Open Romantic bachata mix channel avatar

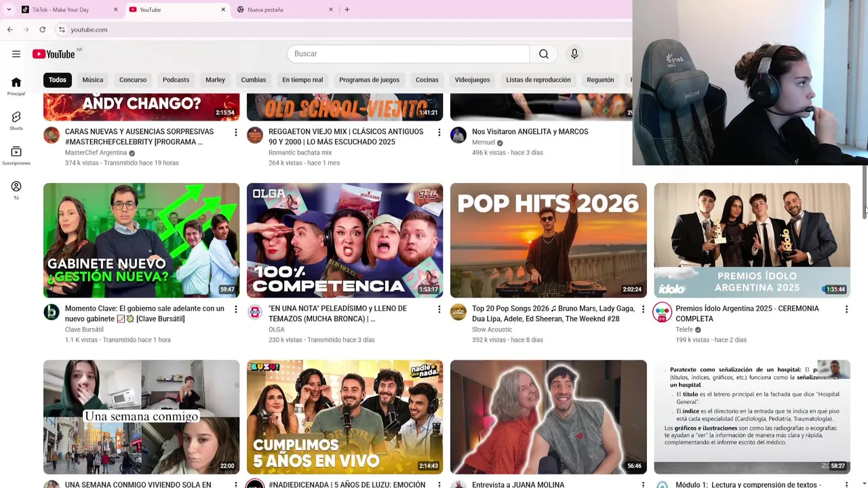click(x=255, y=135)
